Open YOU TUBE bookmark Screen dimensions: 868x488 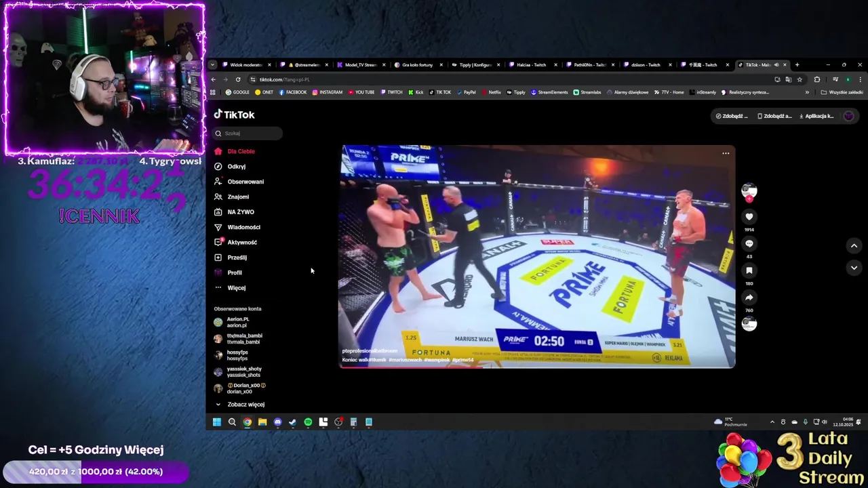361,92
